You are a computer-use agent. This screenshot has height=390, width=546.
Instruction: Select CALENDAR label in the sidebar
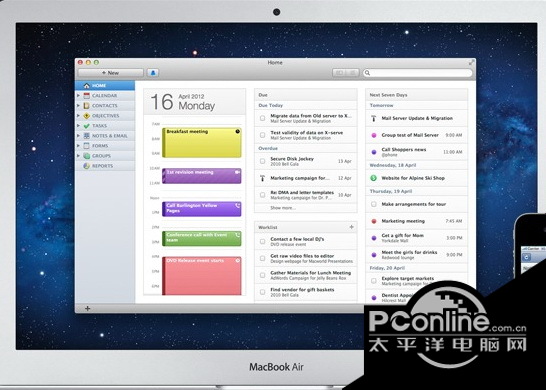coord(104,96)
